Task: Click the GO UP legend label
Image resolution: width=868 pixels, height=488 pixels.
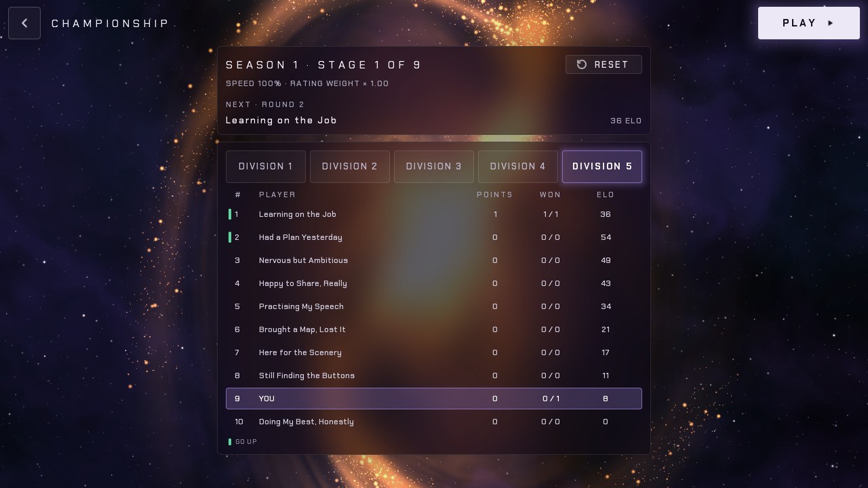Action: 246,442
